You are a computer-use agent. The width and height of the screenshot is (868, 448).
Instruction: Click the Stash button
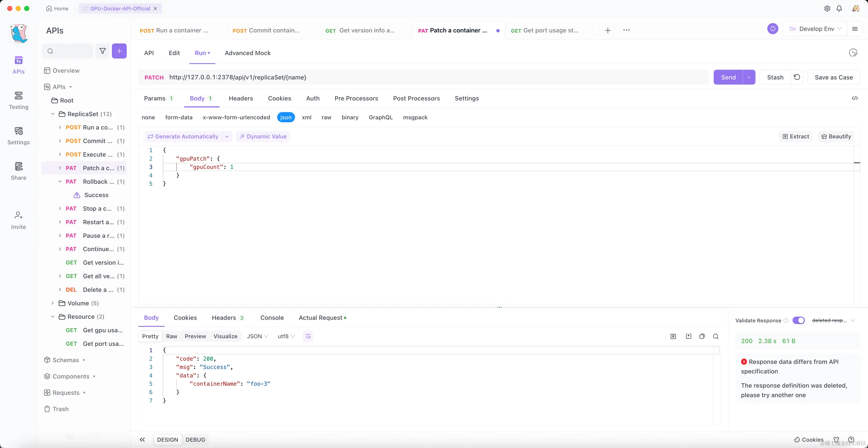775,77
